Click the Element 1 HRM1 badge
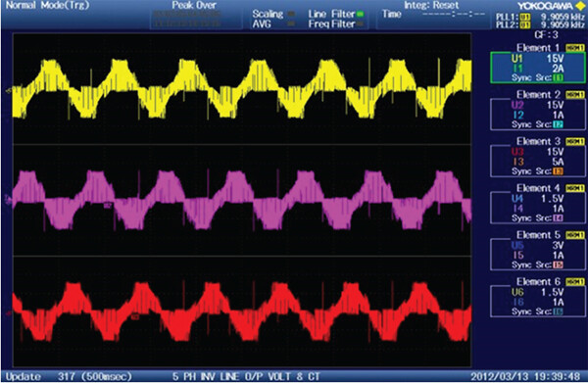Screen dimensions: 588x383 tap(575, 48)
